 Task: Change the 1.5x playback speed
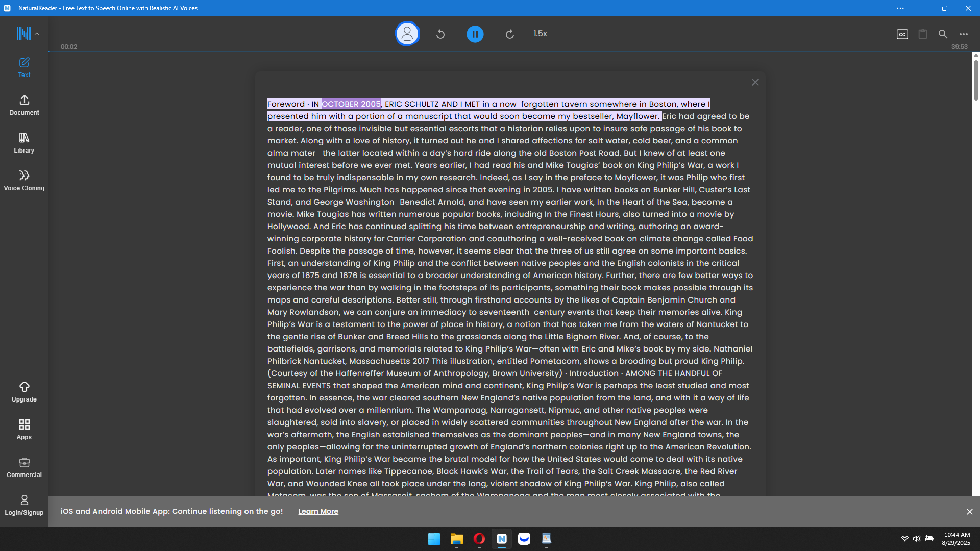coord(540,34)
